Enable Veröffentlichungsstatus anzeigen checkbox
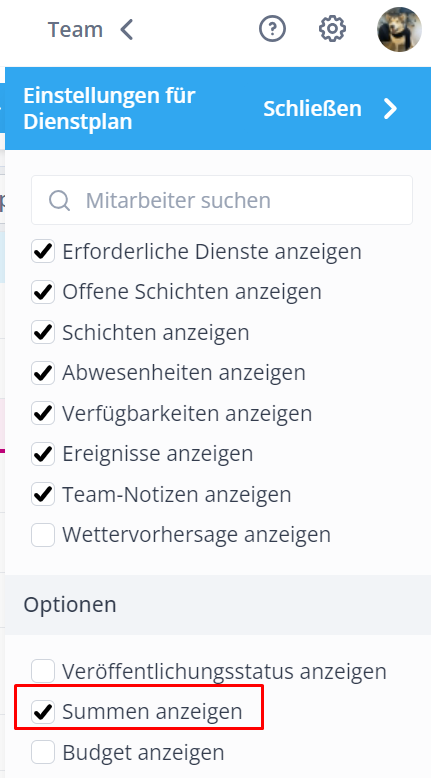 (43, 671)
